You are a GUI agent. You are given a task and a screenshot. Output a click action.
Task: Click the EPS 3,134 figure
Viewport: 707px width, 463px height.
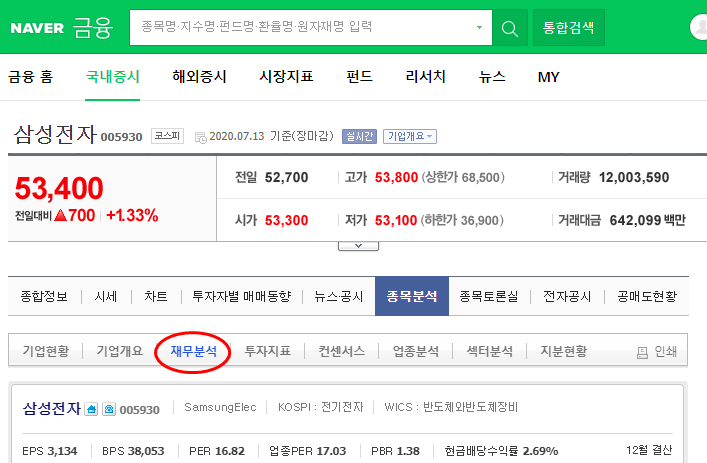pyautogui.click(x=50, y=451)
